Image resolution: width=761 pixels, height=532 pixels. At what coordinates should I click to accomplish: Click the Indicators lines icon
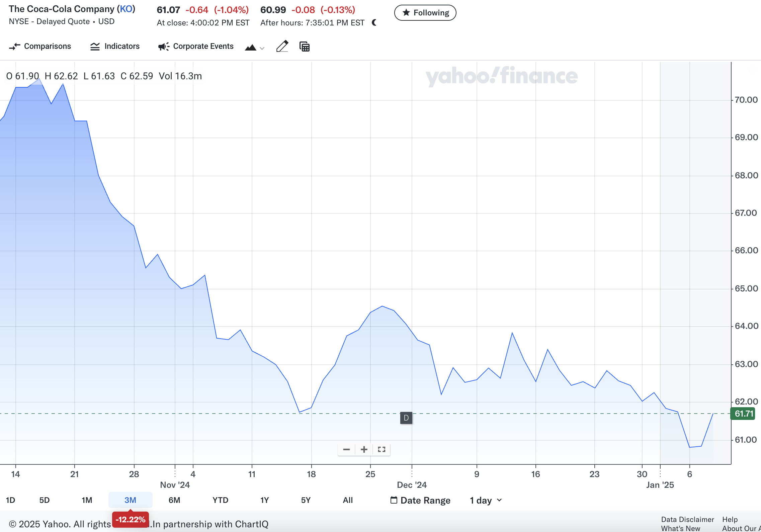click(95, 47)
